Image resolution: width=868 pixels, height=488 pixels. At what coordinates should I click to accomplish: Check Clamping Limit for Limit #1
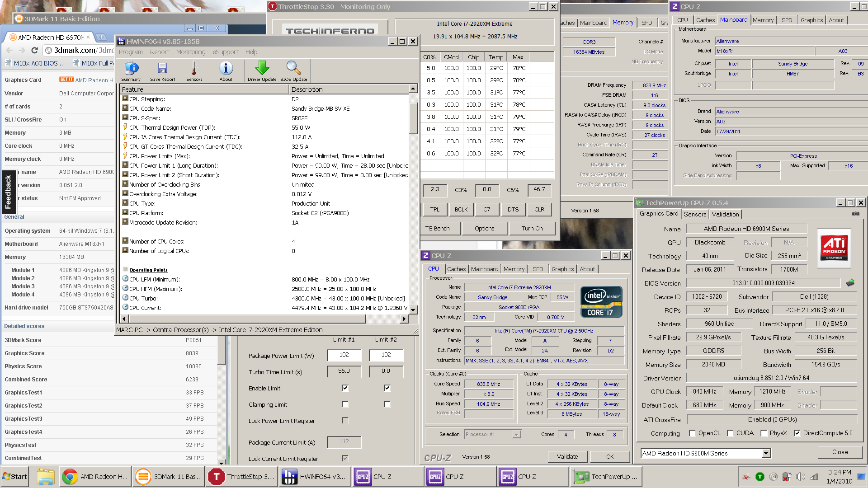[345, 404]
